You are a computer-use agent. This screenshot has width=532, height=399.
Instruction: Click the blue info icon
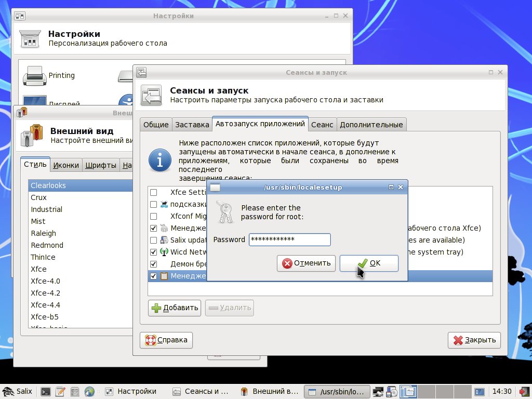click(160, 160)
